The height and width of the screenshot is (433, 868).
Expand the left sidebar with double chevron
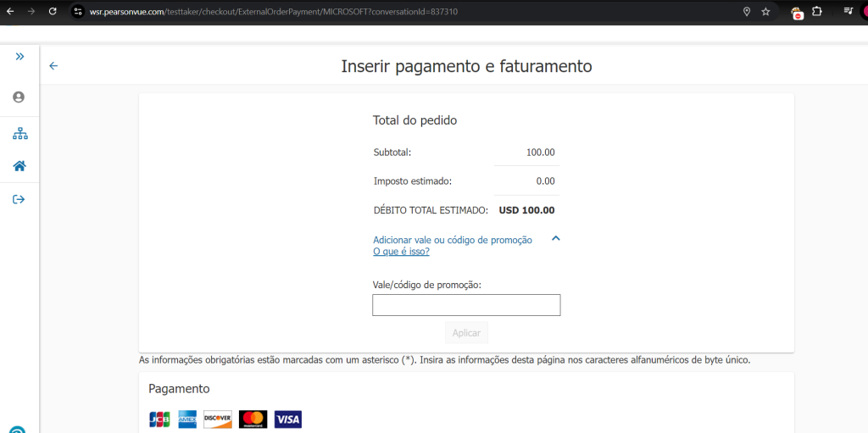tap(19, 56)
